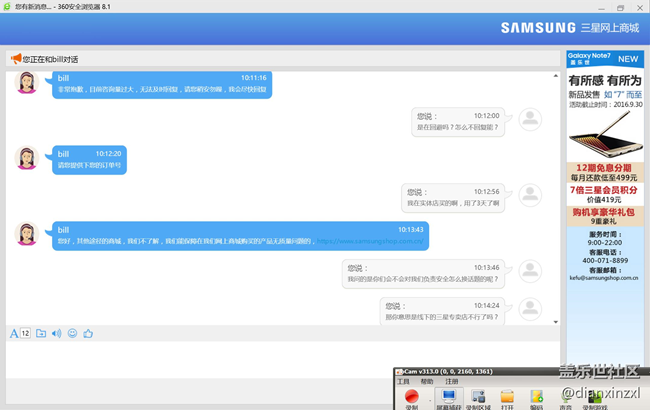
Task: Toggle the message sound speaker icon
Action: (56, 333)
